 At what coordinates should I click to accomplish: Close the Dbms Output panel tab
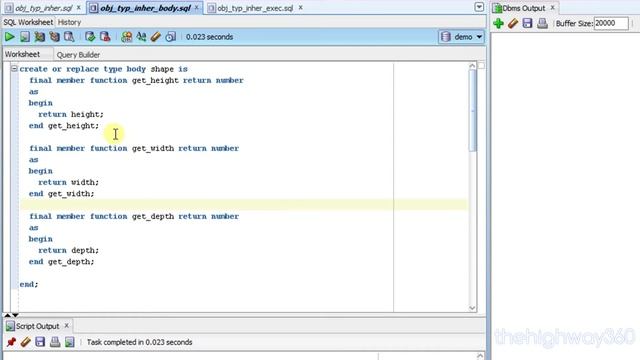(x=553, y=7)
